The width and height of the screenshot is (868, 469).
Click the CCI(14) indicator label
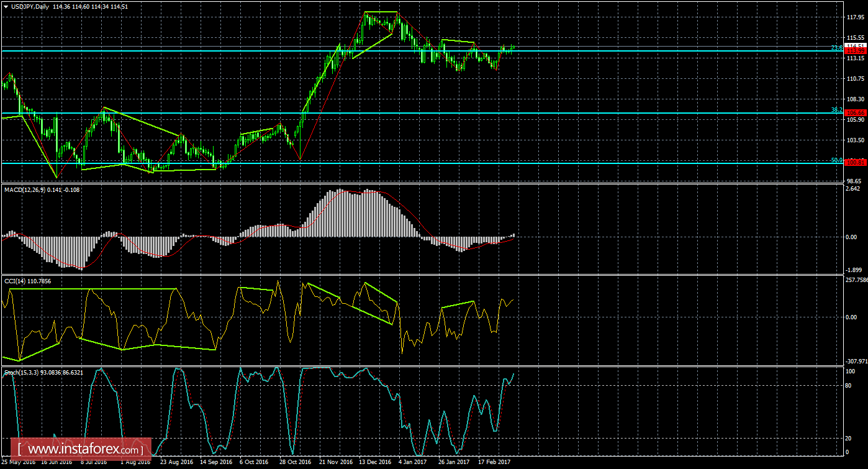pyautogui.click(x=19, y=281)
